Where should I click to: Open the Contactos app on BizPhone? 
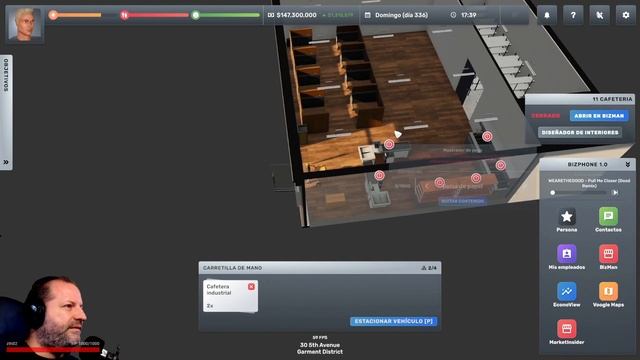608,217
